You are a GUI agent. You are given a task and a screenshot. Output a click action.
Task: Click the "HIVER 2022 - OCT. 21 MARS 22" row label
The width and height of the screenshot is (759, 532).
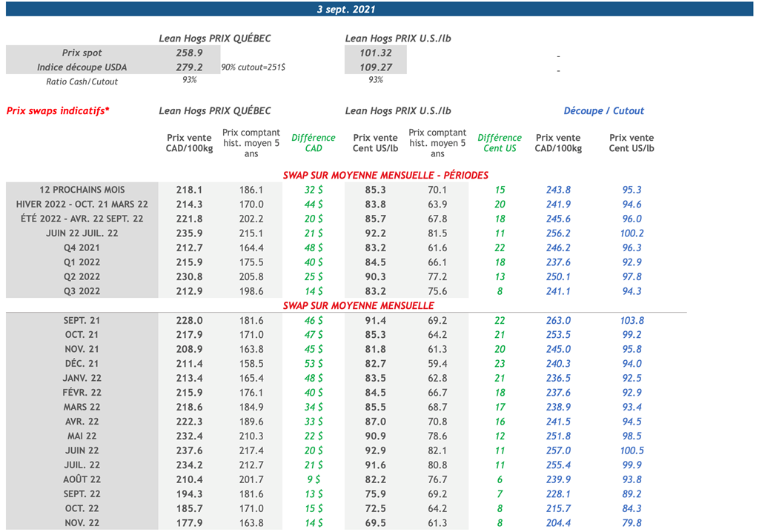pyautogui.click(x=82, y=205)
